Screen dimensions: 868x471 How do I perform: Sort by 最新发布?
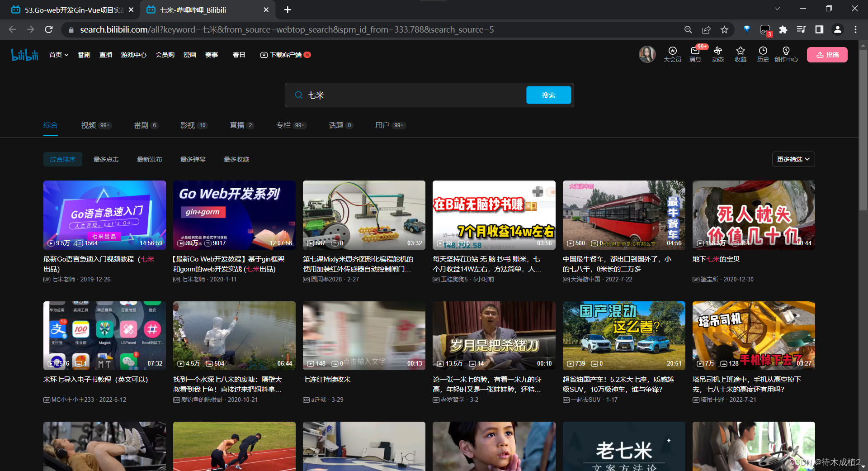(x=150, y=159)
